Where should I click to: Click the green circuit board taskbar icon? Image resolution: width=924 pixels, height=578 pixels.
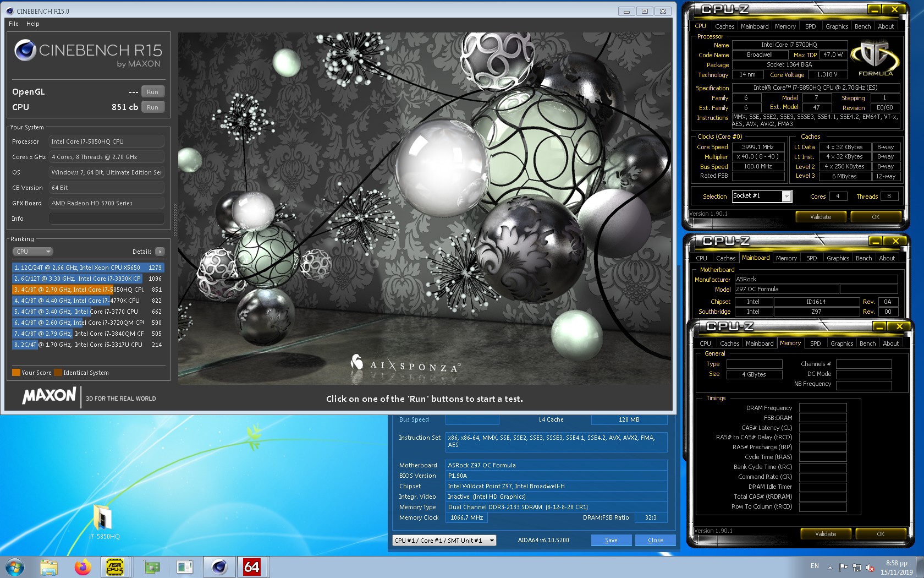(151, 567)
